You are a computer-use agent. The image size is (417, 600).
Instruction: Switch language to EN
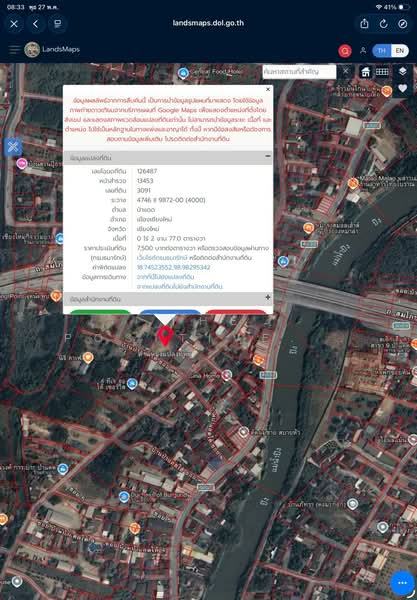[x=400, y=51]
